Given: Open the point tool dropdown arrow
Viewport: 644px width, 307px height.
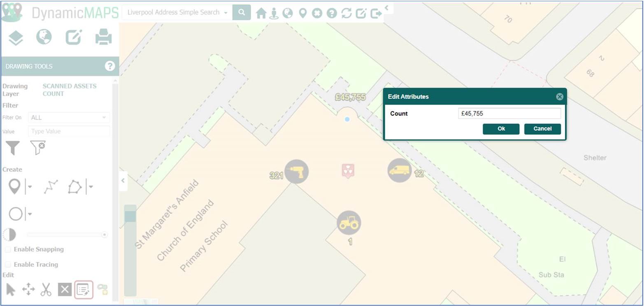Looking at the screenshot, I should point(29,187).
